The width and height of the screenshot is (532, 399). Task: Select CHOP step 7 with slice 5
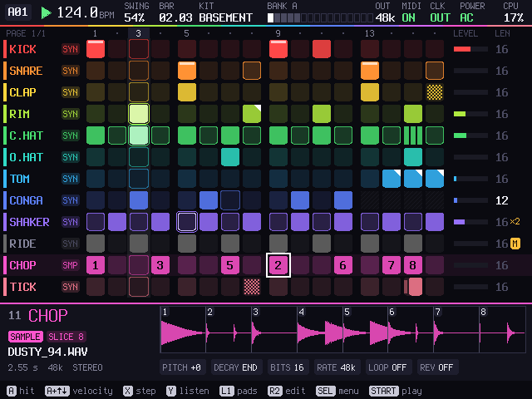point(230,265)
